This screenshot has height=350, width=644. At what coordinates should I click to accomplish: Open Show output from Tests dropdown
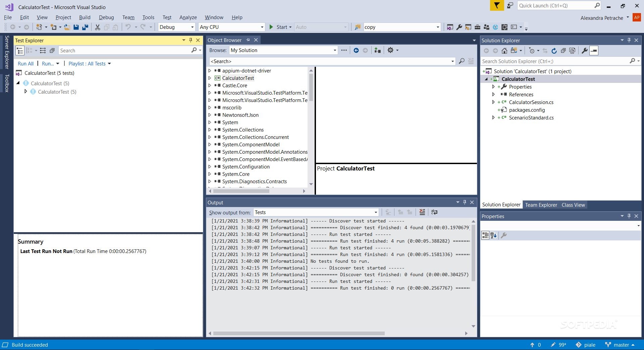(x=316, y=212)
